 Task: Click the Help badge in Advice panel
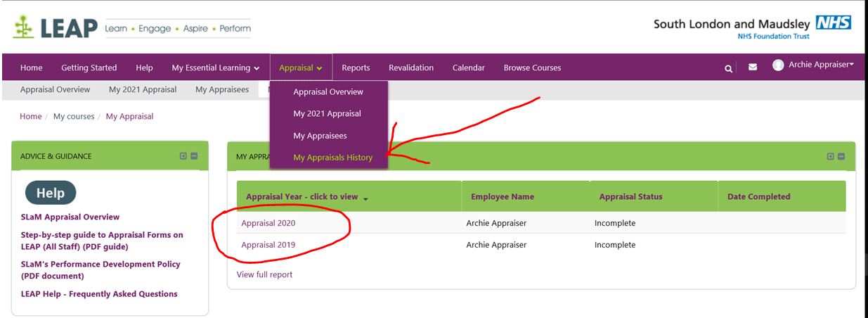51,193
